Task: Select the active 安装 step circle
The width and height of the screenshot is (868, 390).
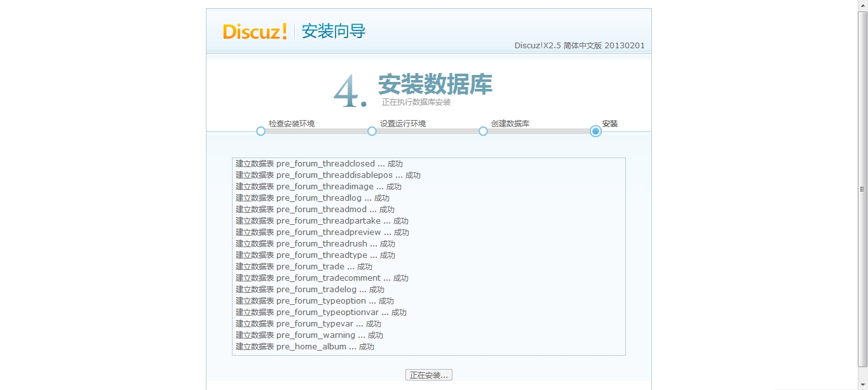Action: point(595,131)
